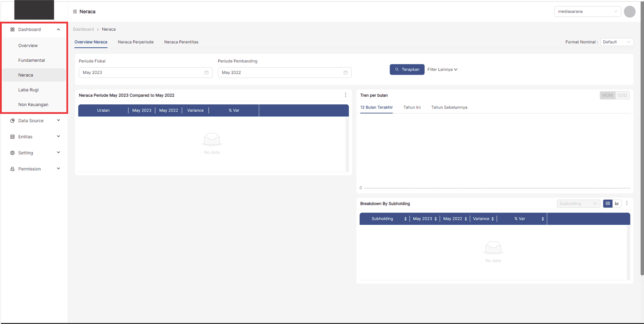The image size is (644, 324).
Task: Click the Terapkan button
Action: pos(407,69)
